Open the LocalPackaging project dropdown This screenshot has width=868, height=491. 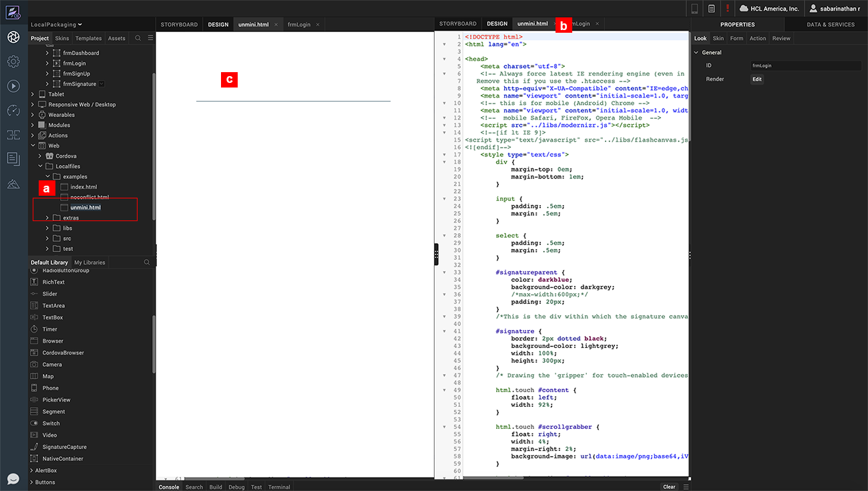(x=56, y=25)
